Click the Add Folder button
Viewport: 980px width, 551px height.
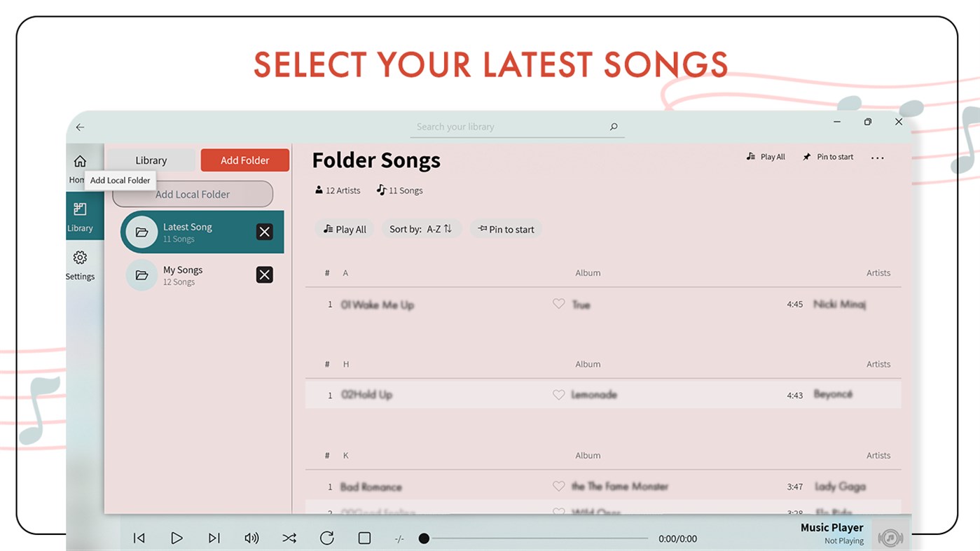pyautogui.click(x=244, y=160)
